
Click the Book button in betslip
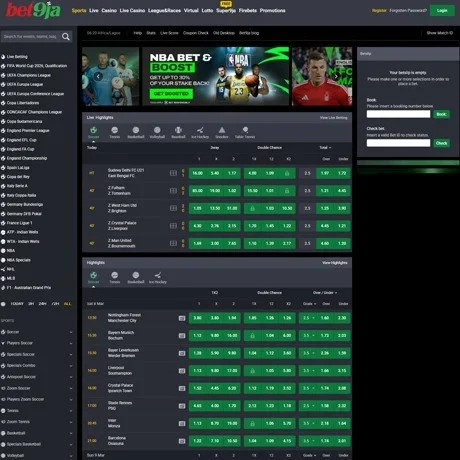click(441, 114)
